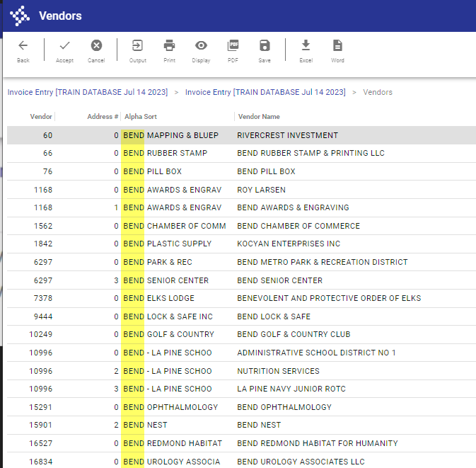Click alpha sort BEND LOCK & SAFE INC
Viewport: 476px width, 468px height.
[x=168, y=316]
